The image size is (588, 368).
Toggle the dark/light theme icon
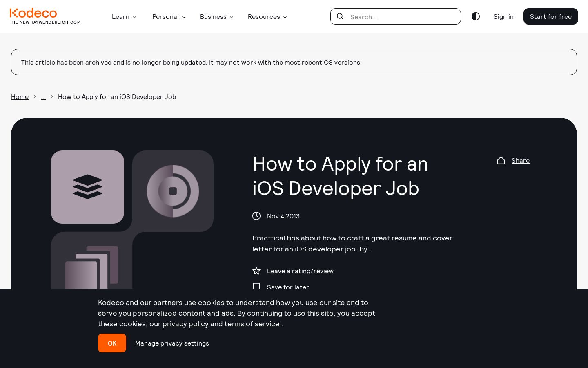pos(476,16)
